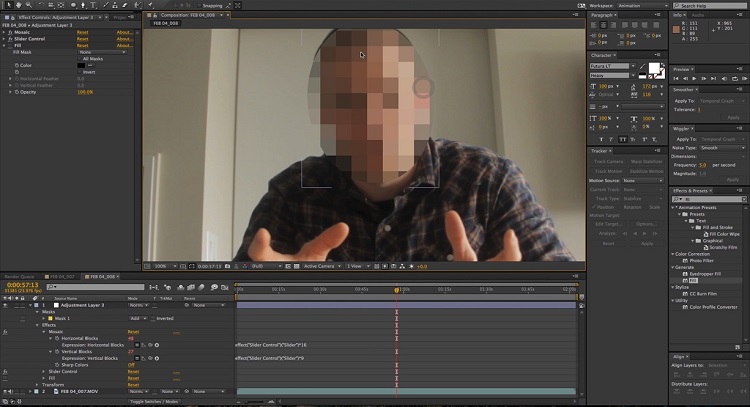Viewport: 750px width, 407px height.
Task: Toggle video visibility of FEB 04_007.MOV layer
Action: [x=5, y=391]
